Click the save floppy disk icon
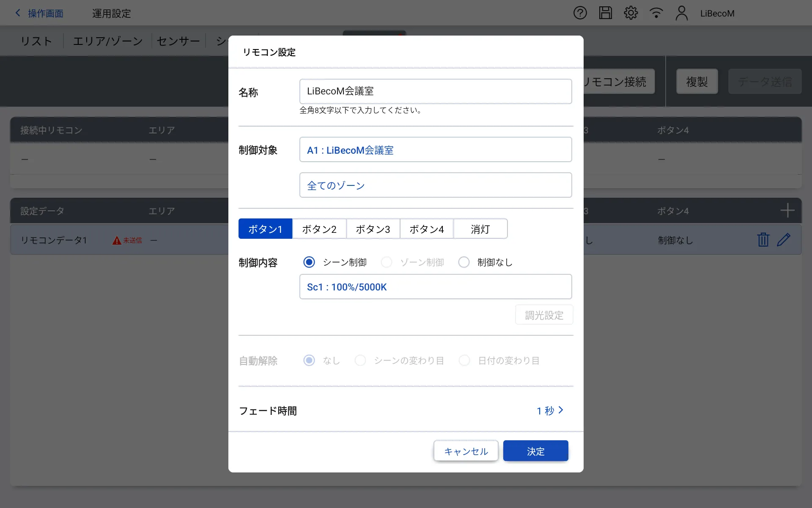 [x=605, y=13]
